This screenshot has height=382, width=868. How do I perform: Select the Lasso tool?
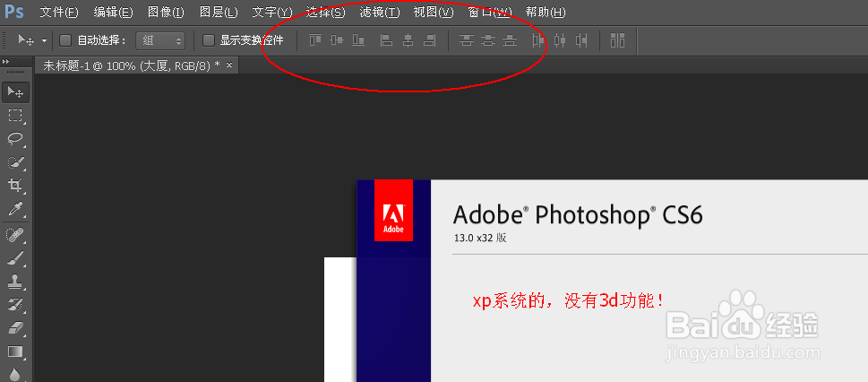coord(15,139)
